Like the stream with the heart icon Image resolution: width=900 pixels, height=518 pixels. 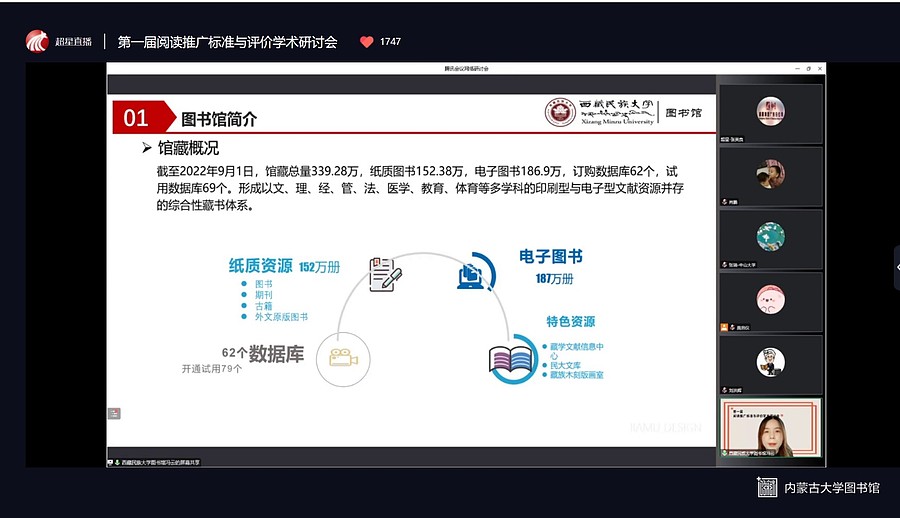pos(366,41)
